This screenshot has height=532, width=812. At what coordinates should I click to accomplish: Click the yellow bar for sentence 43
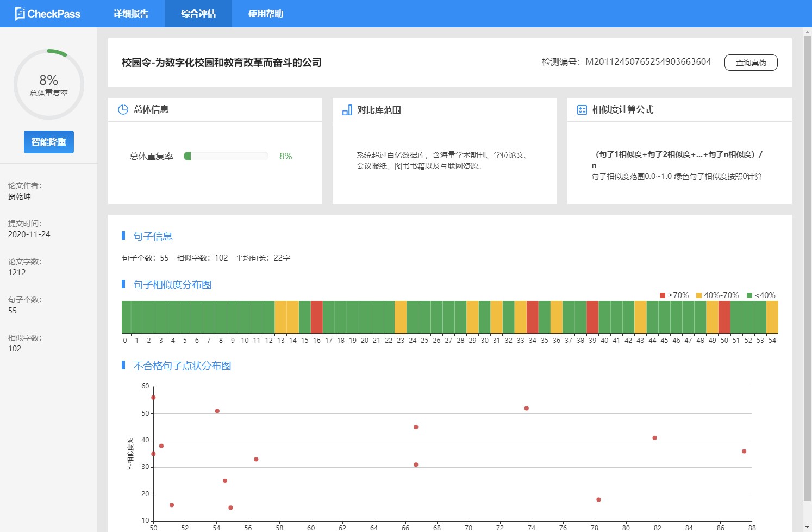[640, 317]
